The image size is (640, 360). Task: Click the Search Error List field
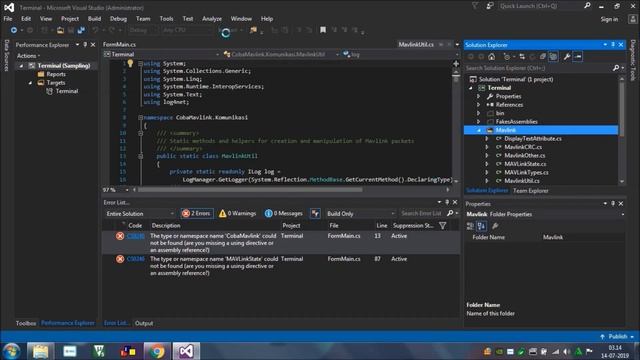tap(422, 213)
